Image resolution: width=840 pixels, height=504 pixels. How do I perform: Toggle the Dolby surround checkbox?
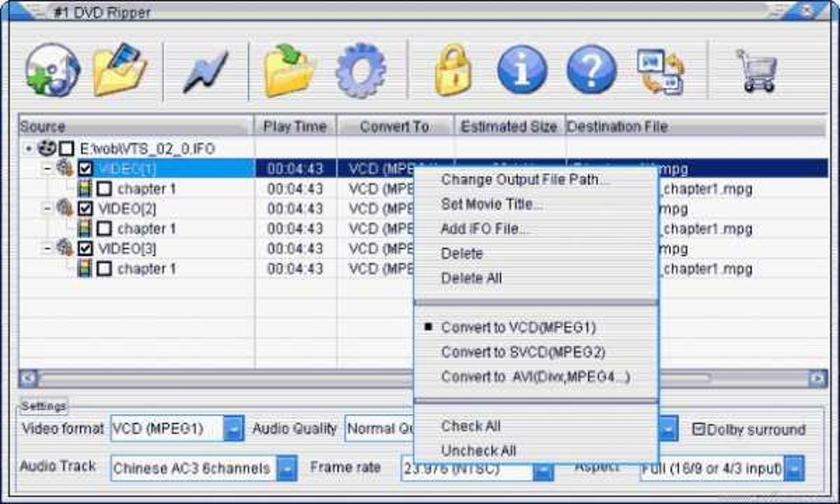coord(698,429)
